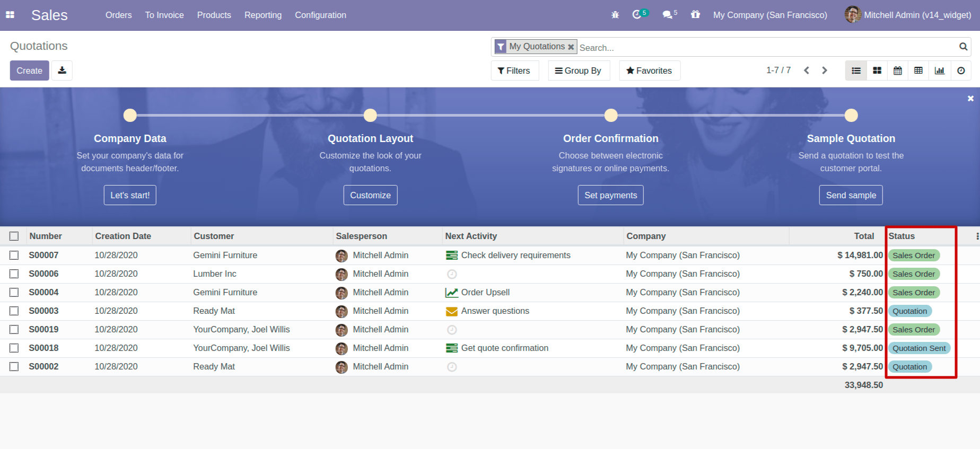Click the download export icon
The image size is (980, 449).
point(62,71)
